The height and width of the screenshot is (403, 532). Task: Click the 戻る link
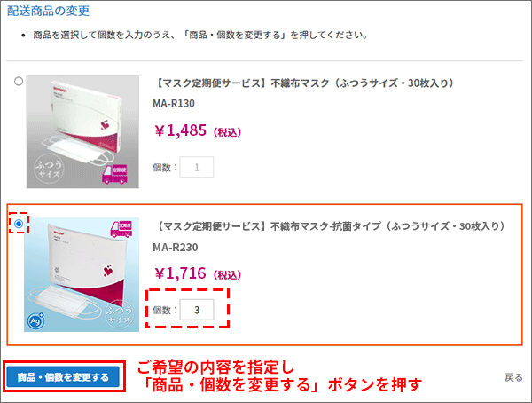click(x=513, y=377)
